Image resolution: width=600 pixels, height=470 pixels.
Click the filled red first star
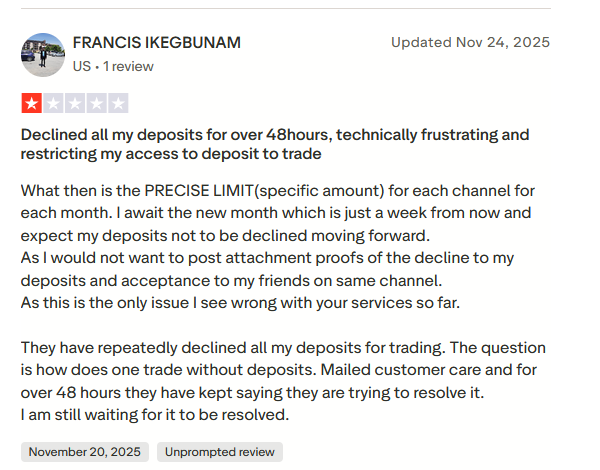point(31,103)
